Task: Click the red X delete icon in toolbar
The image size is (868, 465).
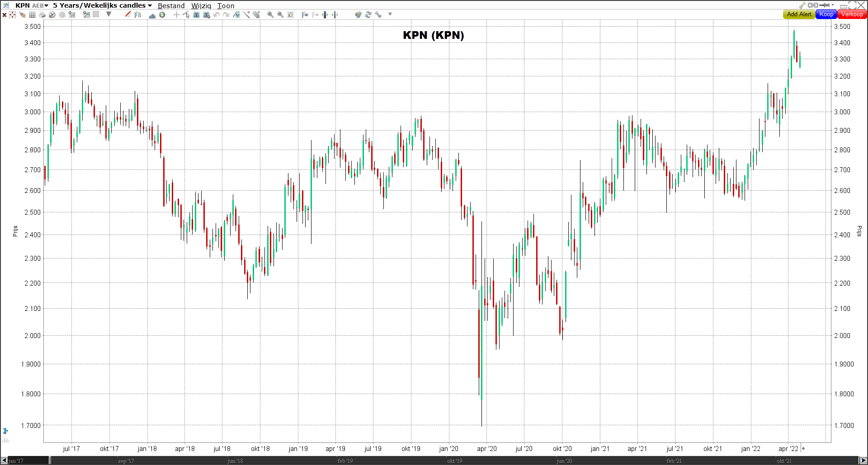Action: coord(5,15)
